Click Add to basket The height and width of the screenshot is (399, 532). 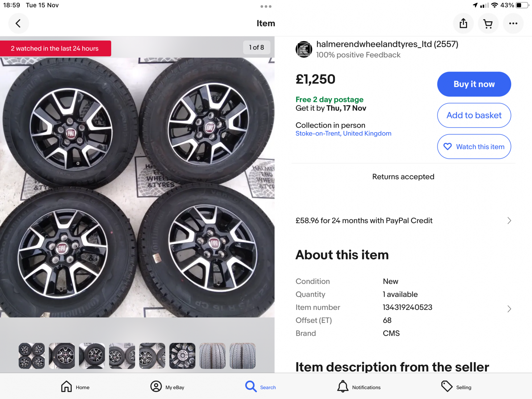(x=474, y=115)
